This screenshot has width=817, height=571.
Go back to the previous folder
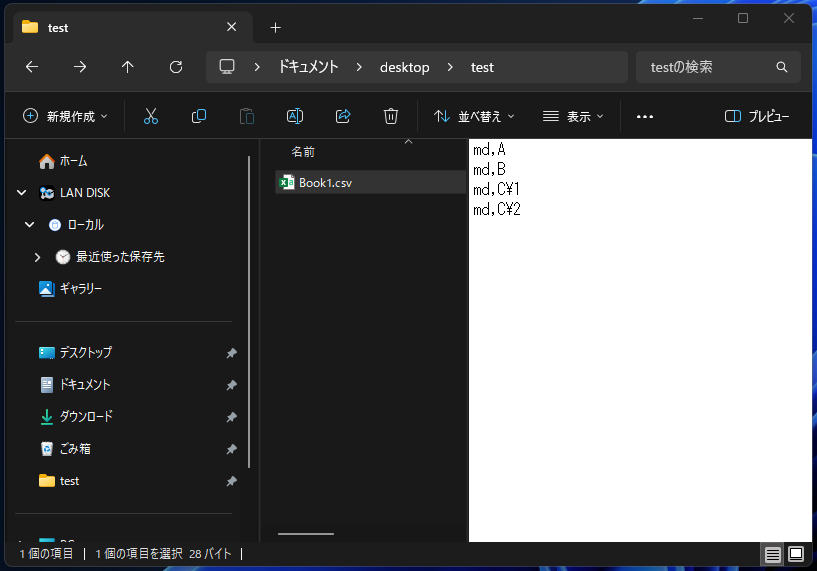[32, 67]
